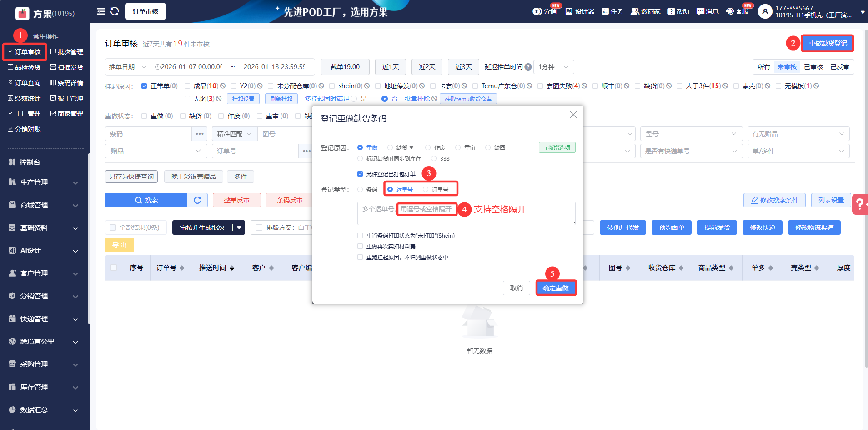
Task: Switch to the 已审核 tab
Action: click(813, 67)
